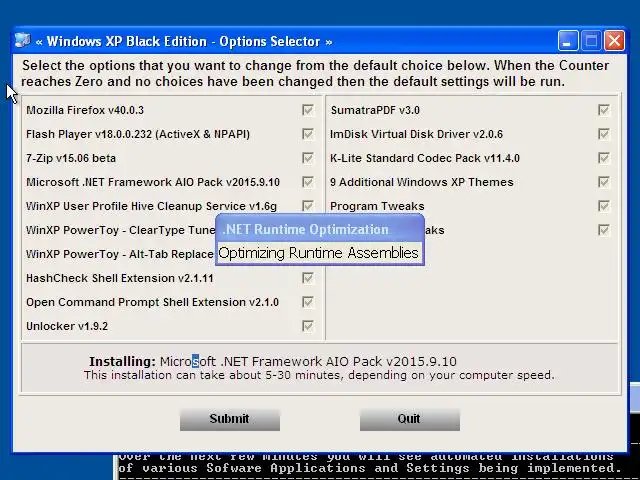Select the Mozilla Firefox v40.0.3 label
This screenshot has height=480, width=640.
[85, 110]
